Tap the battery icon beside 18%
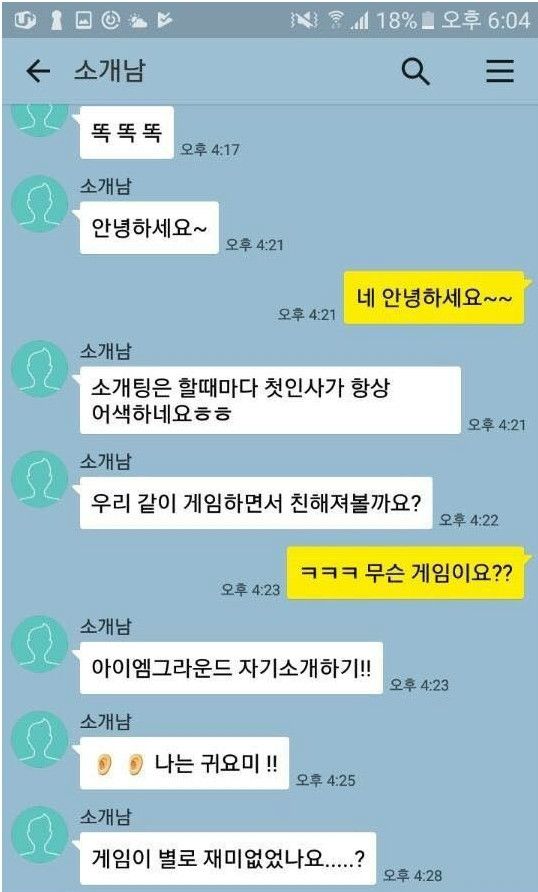This screenshot has height=892, width=538. coord(429,21)
